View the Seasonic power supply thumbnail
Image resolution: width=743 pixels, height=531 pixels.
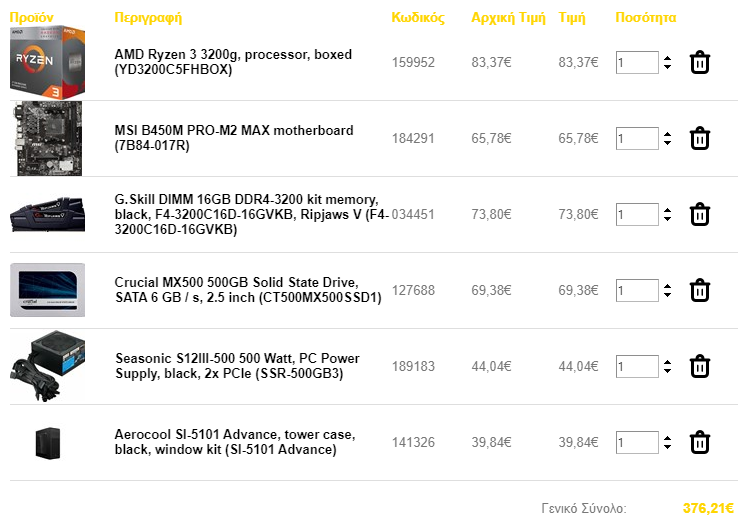click(x=47, y=367)
